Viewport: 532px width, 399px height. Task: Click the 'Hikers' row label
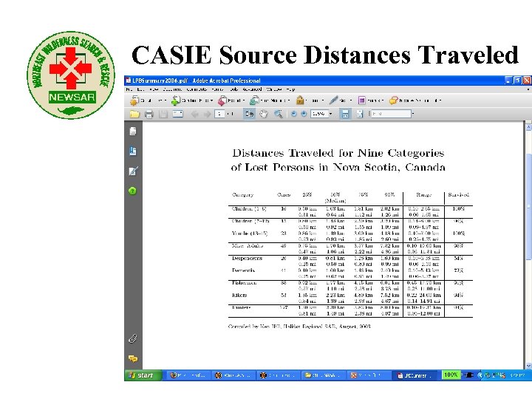(x=239, y=295)
